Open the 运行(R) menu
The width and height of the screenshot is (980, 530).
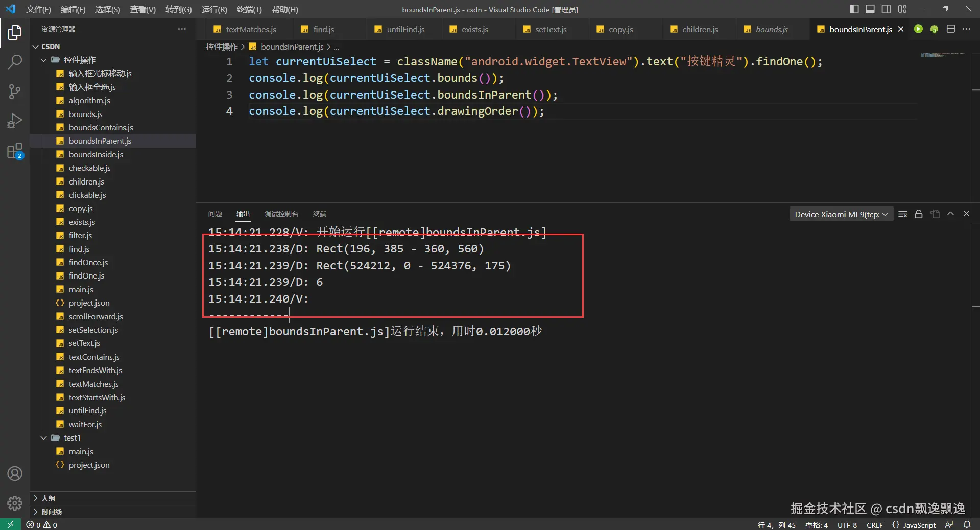213,9
